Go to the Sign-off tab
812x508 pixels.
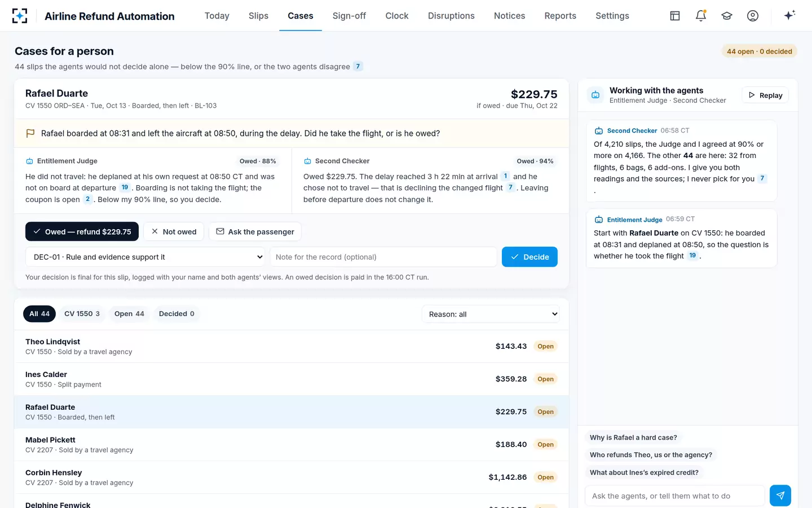[349, 16]
